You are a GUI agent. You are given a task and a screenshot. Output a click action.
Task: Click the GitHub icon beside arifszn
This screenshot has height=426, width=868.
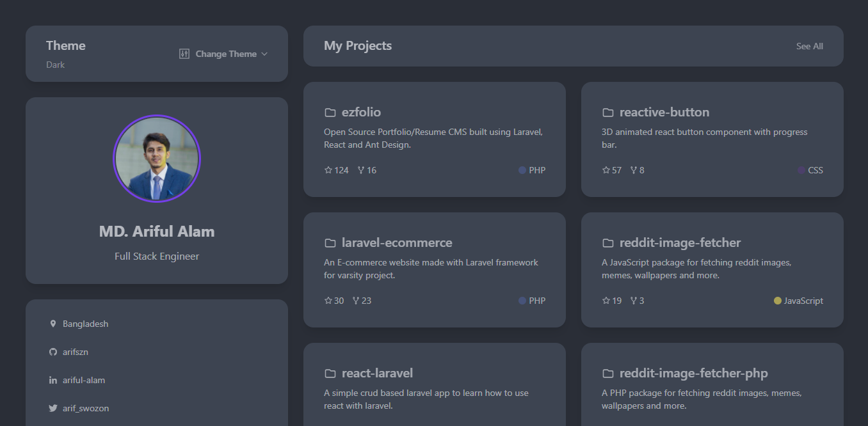click(53, 352)
